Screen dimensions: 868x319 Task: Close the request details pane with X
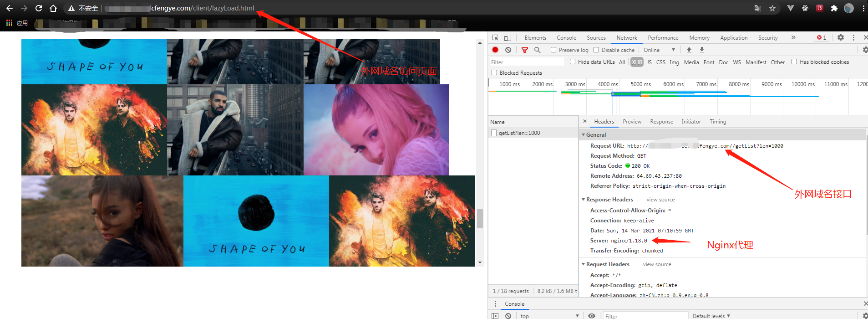coord(585,121)
